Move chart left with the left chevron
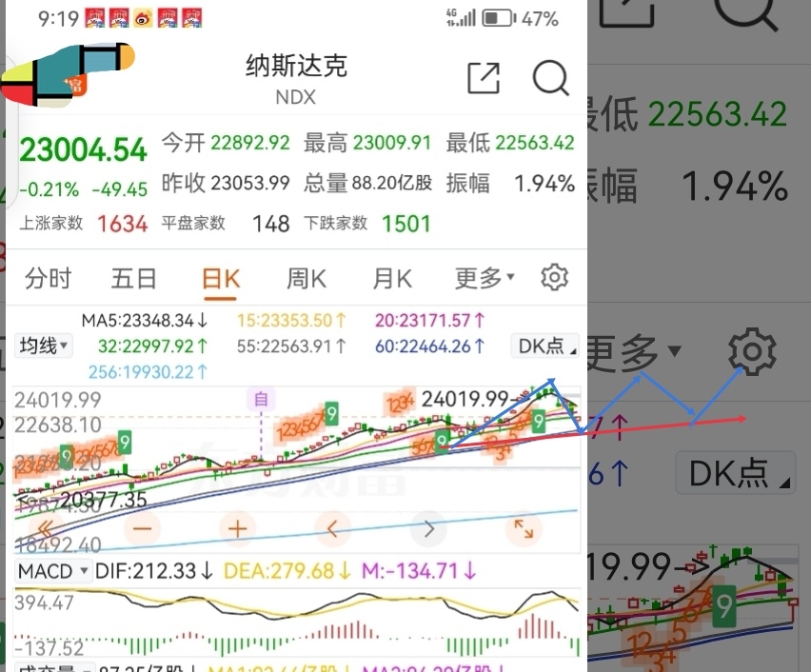The image size is (811, 672). tap(332, 528)
